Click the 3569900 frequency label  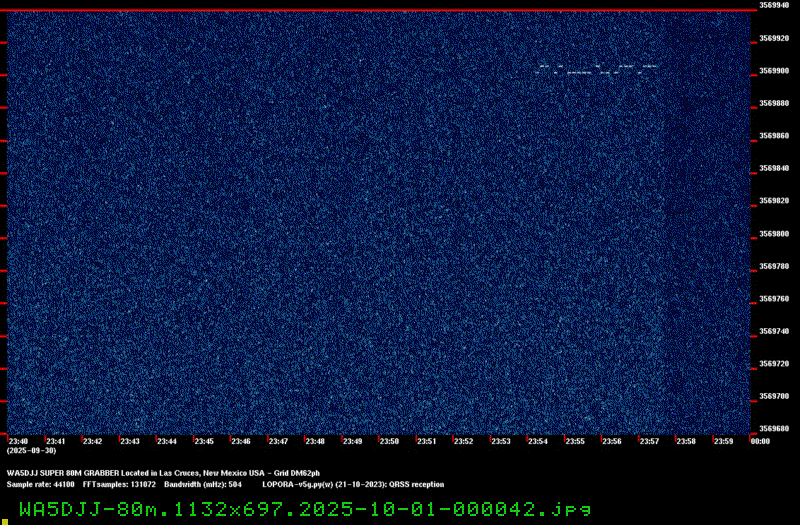tap(774, 71)
